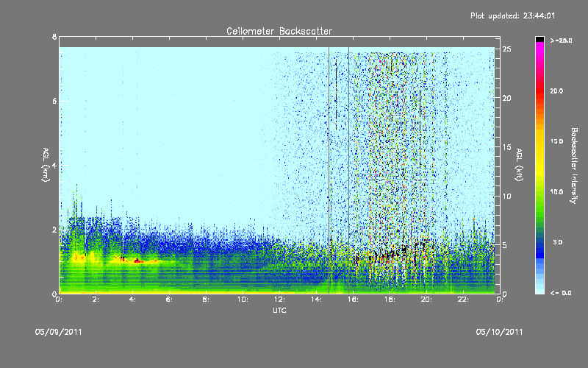Select the '6:' hour tick on UTC axis
This screenshot has width=588, height=368.
[x=169, y=300]
